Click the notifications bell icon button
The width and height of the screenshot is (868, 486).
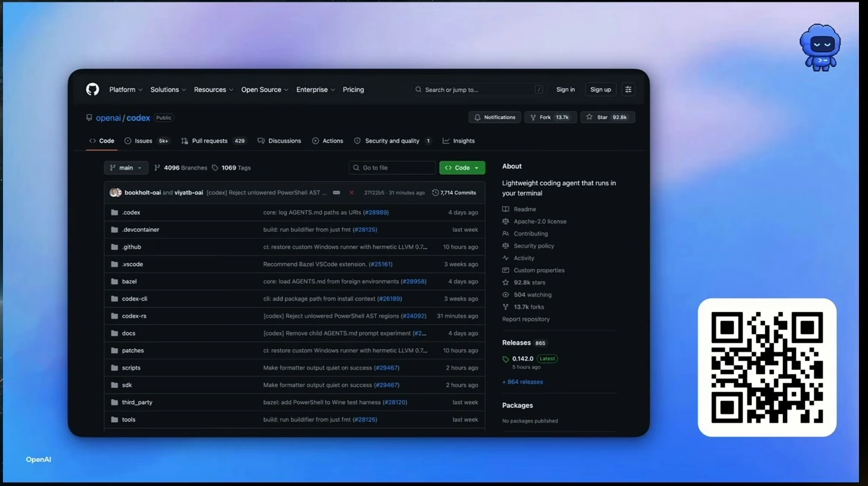click(x=495, y=117)
